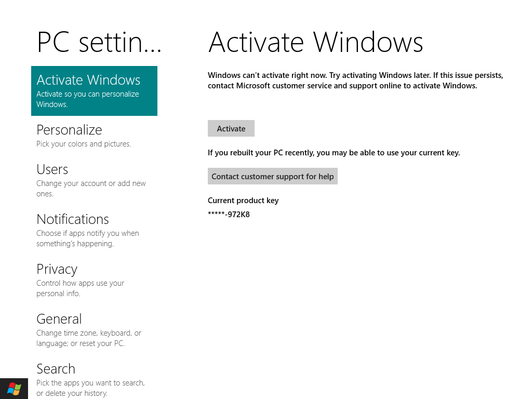Screen dimensions: 532x399
Task: Click 'Change your account or add new ones' text
Action: [x=91, y=189]
